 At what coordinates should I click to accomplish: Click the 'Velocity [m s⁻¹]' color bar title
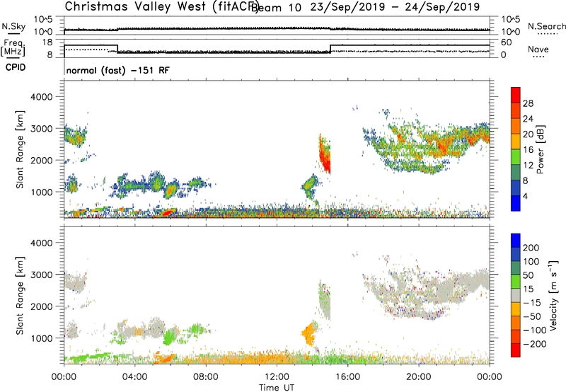click(x=553, y=296)
